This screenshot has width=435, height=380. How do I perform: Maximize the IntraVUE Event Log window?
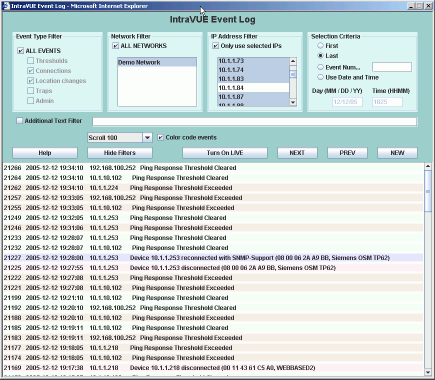[x=419, y=6]
